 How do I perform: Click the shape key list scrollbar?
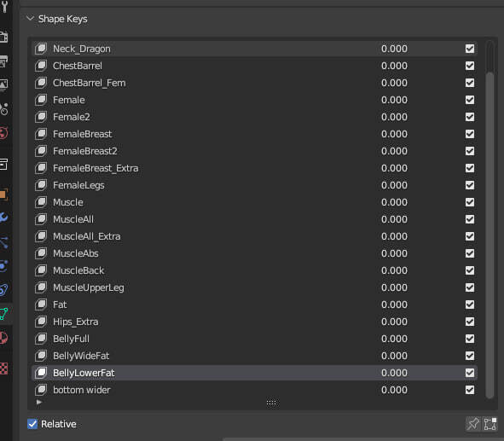coord(490,235)
